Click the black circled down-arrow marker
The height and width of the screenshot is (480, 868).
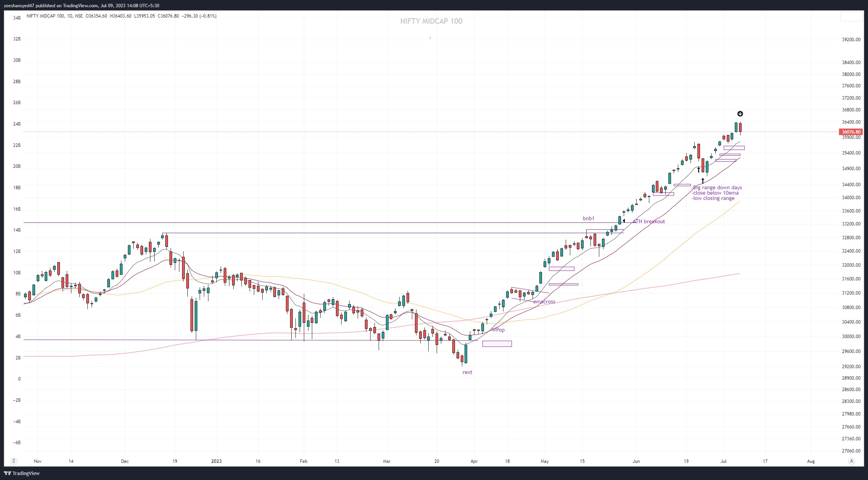[x=740, y=114]
